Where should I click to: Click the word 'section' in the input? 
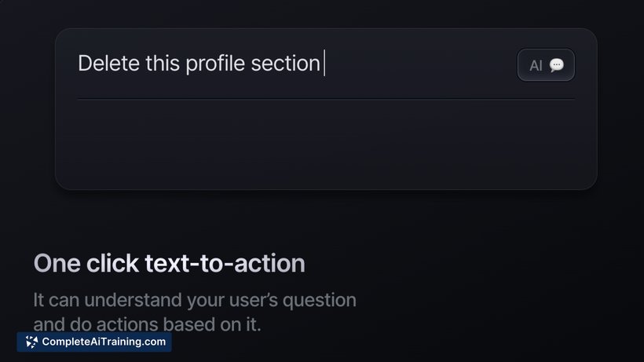[x=285, y=63]
